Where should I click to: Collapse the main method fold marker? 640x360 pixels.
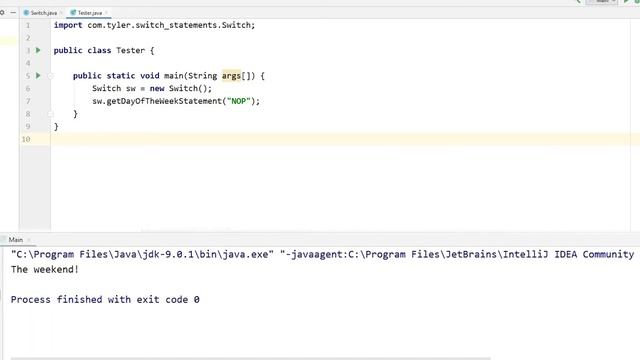51,76
